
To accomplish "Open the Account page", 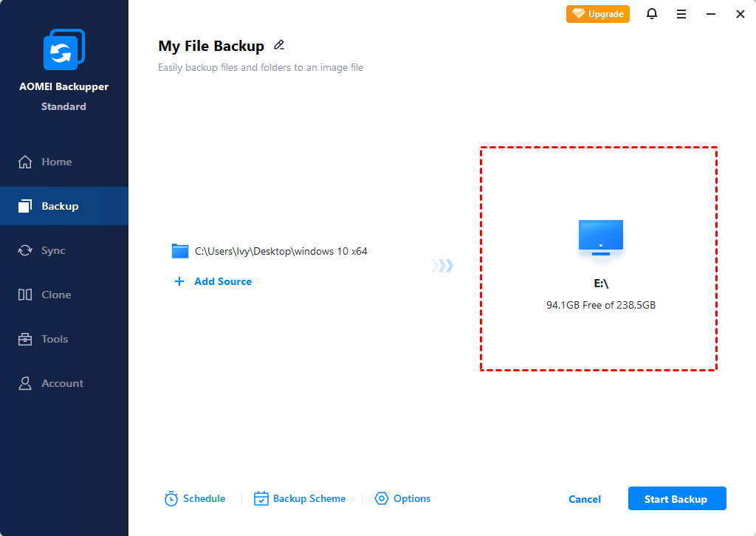I will tap(62, 383).
